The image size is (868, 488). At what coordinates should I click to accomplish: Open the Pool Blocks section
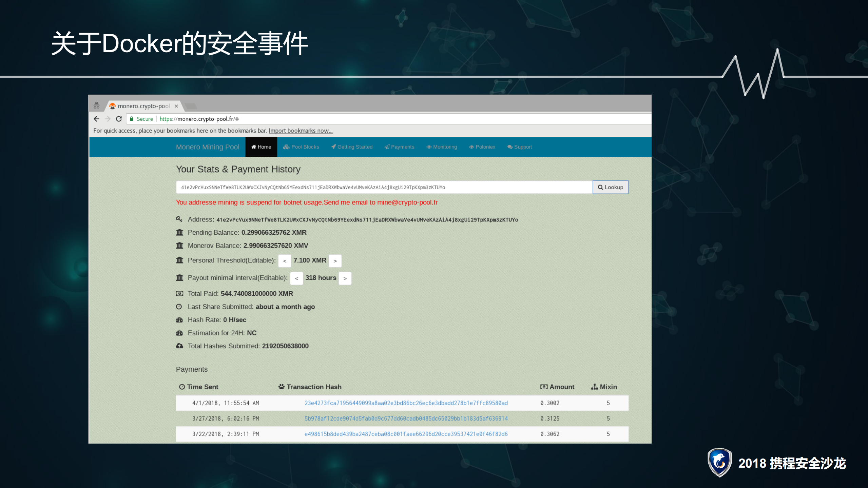tap(301, 147)
